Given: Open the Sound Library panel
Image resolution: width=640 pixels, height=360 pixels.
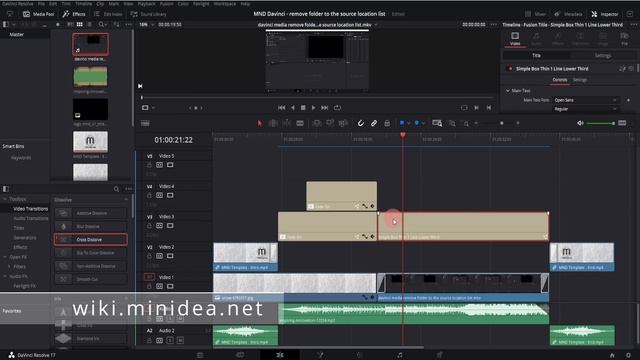Looking at the screenshot, I should pos(149,14).
